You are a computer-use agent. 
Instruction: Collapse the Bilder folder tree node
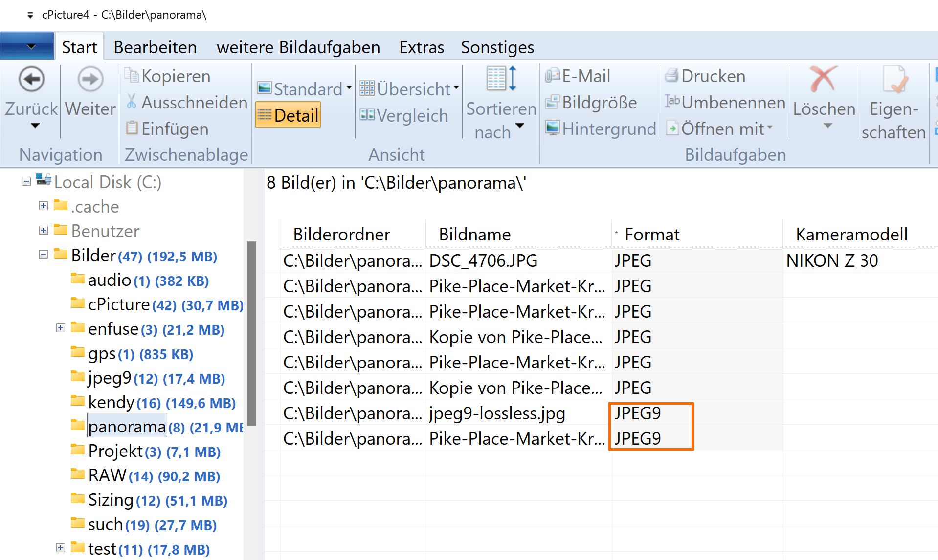pos(44,255)
